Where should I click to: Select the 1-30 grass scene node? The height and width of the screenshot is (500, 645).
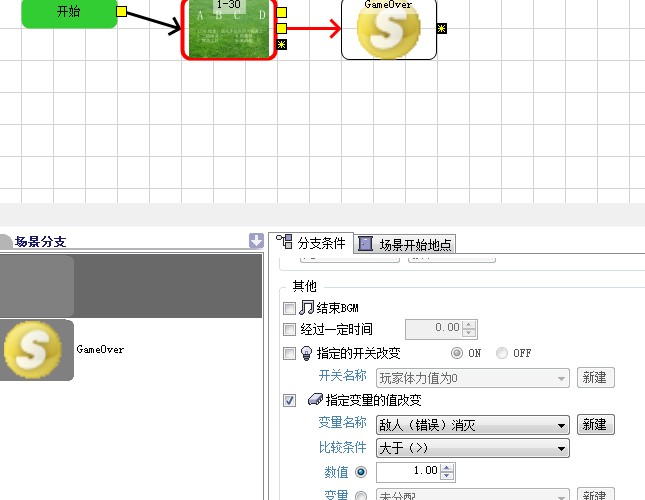click(229, 29)
